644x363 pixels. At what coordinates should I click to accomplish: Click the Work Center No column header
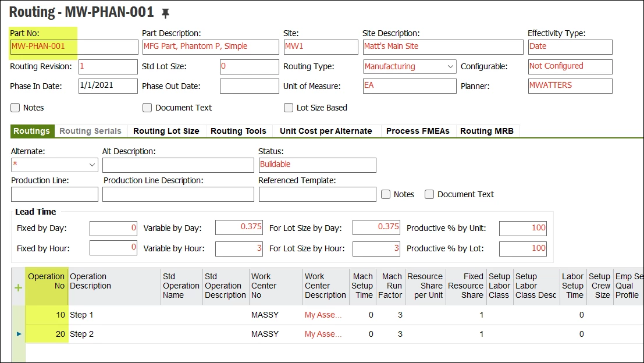tap(276, 286)
